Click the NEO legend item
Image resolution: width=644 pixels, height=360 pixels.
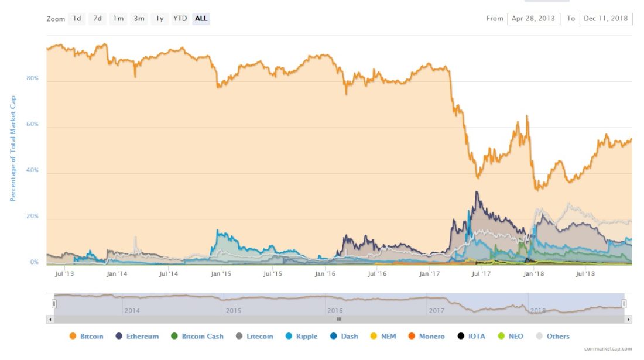click(510, 337)
